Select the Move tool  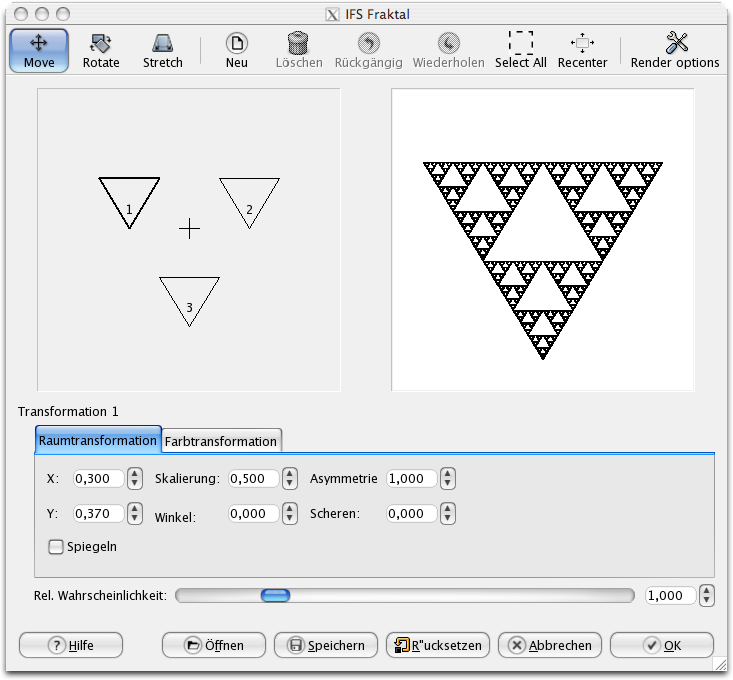39,50
